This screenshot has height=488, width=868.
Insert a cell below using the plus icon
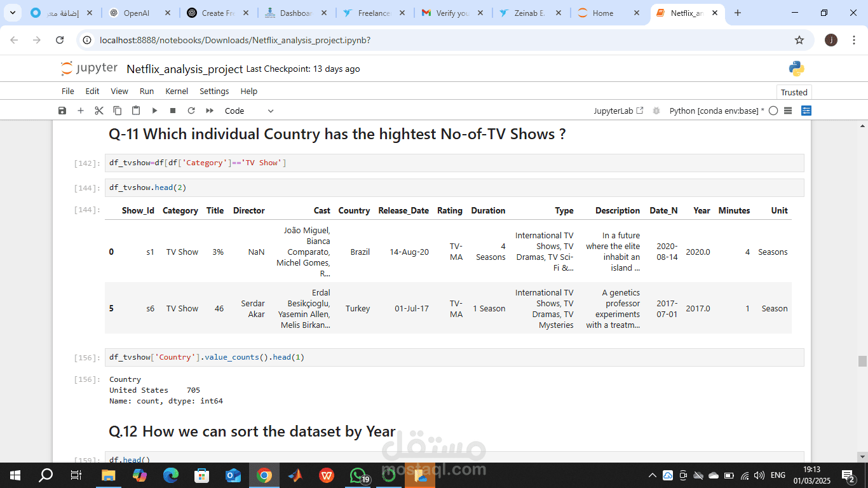click(81, 111)
